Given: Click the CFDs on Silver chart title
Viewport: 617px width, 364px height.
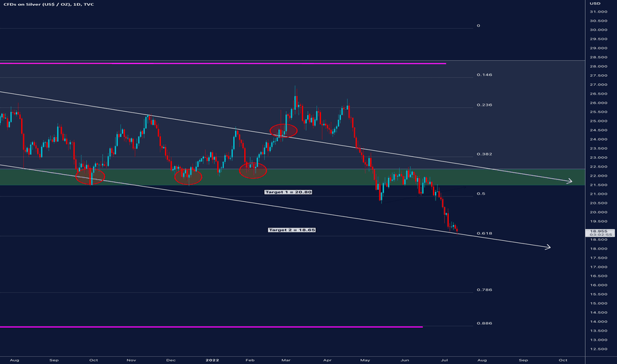Looking at the screenshot, I should (x=48, y=5).
